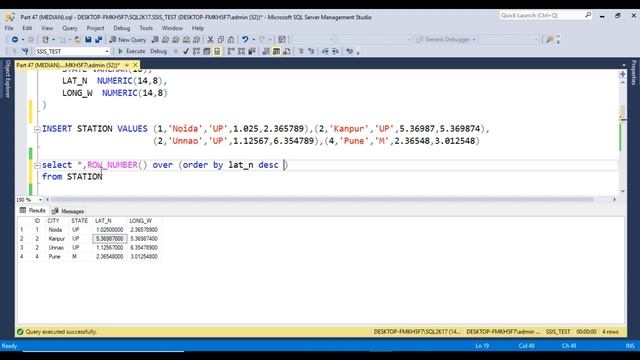This screenshot has height=360, width=640.
Task: Open SQL Editor toolbar overflow options
Action: [358, 53]
